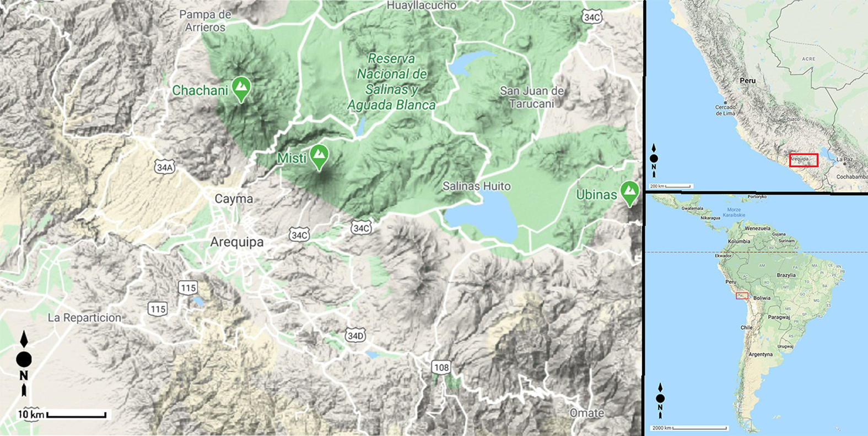The height and width of the screenshot is (436, 868).
Task: Click the La Reparticion label
Action: point(84,318)
